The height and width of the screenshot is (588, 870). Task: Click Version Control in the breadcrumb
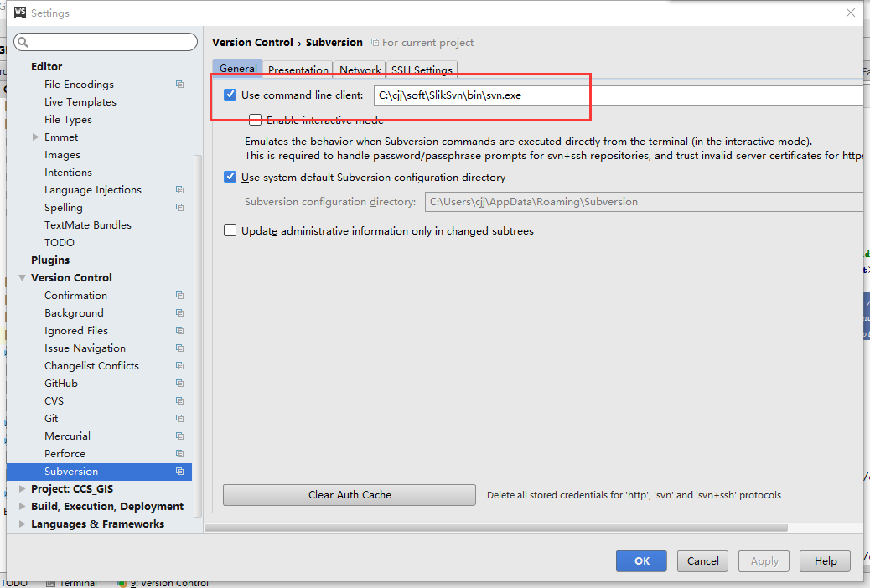[252, 43]
